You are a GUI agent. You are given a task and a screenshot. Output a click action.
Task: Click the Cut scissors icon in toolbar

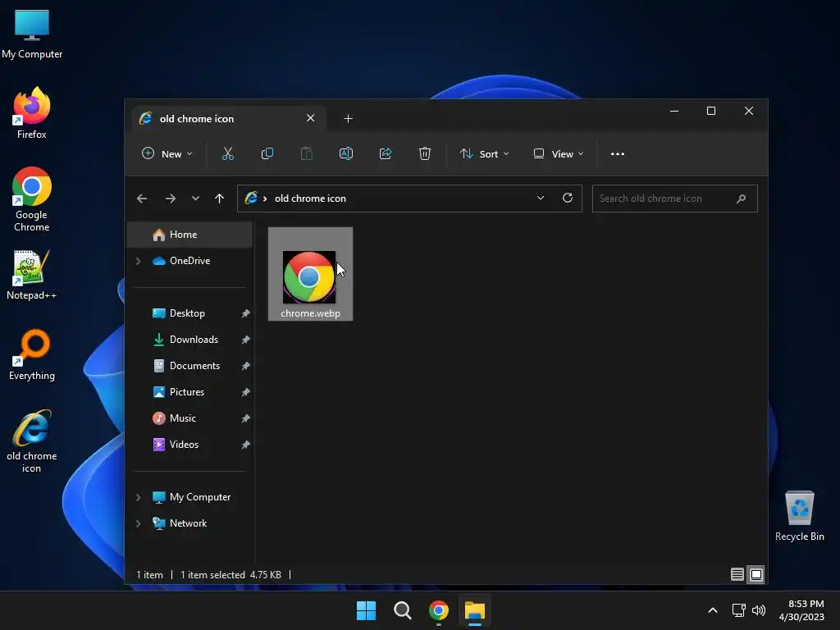(x=228, y=153)
